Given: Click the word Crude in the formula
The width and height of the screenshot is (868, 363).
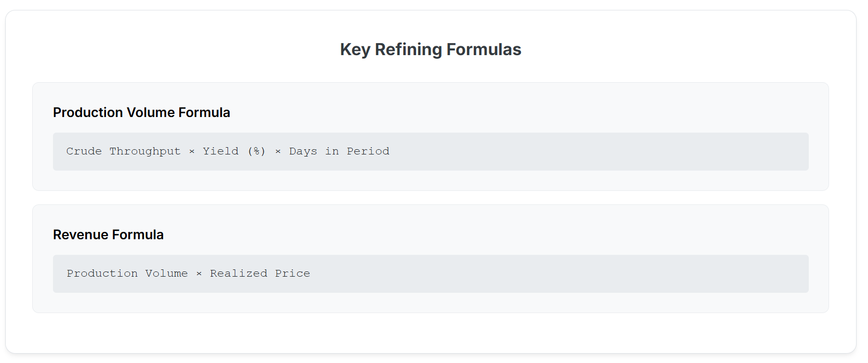Looking at the screenshot, I should tap(84, 151).
